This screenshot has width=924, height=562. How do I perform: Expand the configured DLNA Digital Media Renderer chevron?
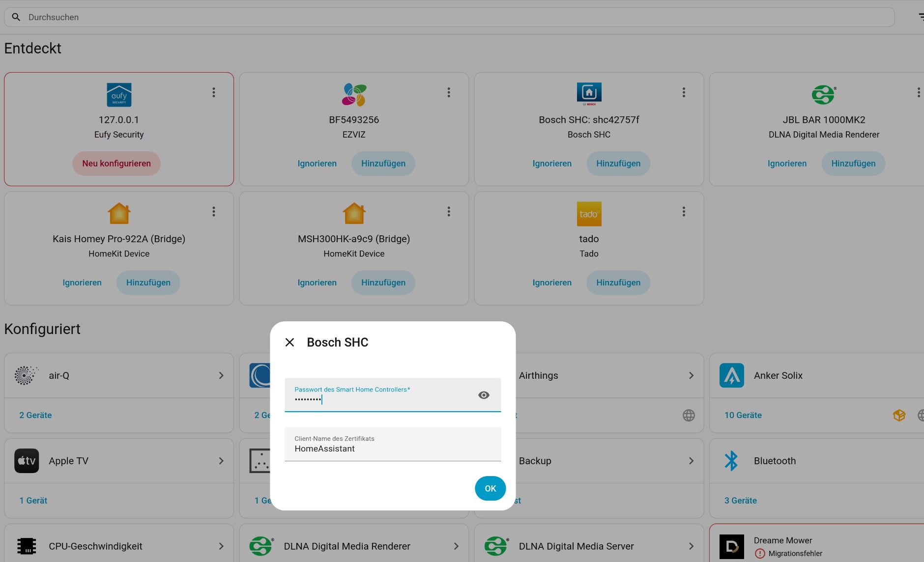(456, 546)
